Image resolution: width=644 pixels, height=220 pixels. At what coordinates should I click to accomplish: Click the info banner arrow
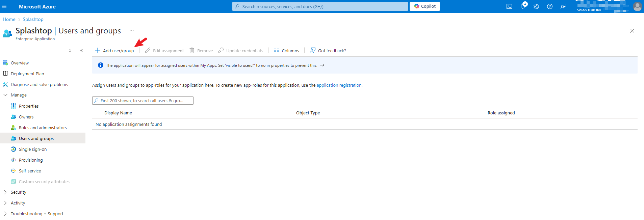(x=322, y=65)
